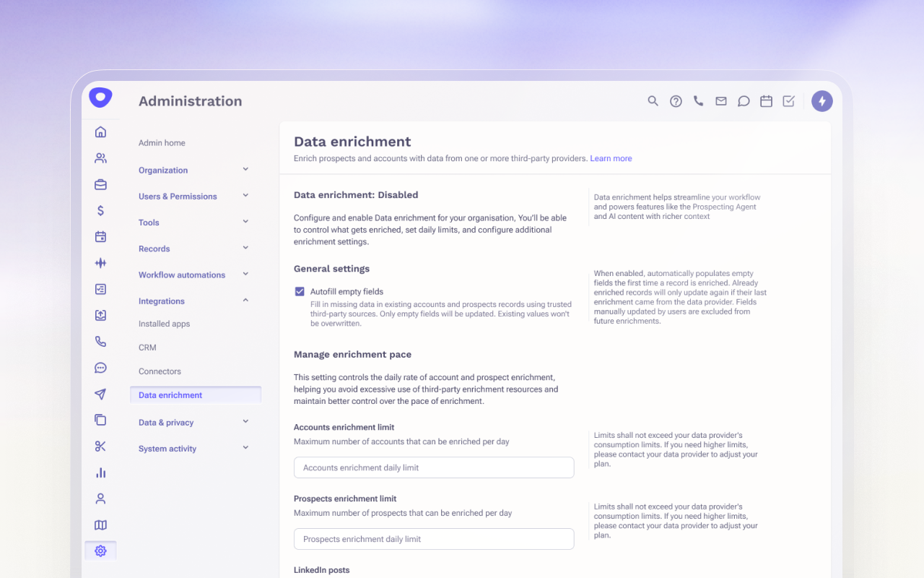Open the audio waveform icon in sidebar
The height and width of the screenshot is (578, 924).
coord(100,263)
